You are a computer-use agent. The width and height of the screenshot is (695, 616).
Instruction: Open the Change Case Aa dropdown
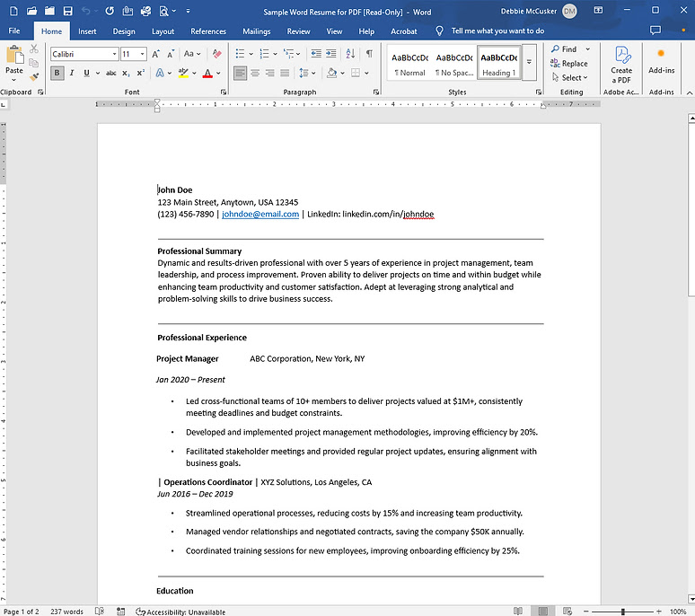click(x=192, y=54)
